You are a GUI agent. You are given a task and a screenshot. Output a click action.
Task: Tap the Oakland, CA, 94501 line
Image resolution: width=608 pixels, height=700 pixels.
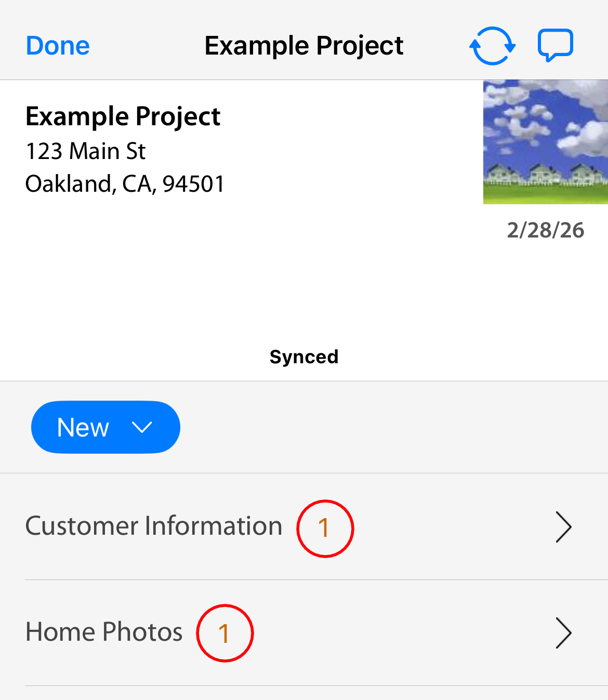click(125, 184)
